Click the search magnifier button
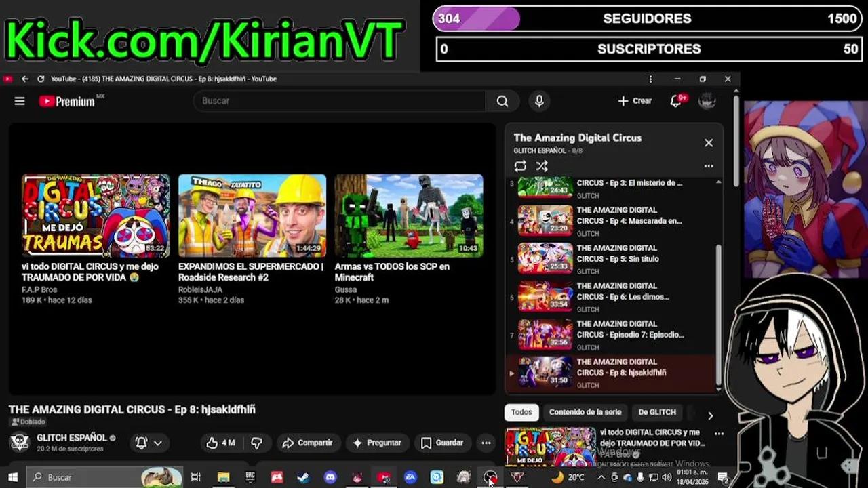Image resolution: width=868 pixels, height=488 pixels. [x=502, y=101]
